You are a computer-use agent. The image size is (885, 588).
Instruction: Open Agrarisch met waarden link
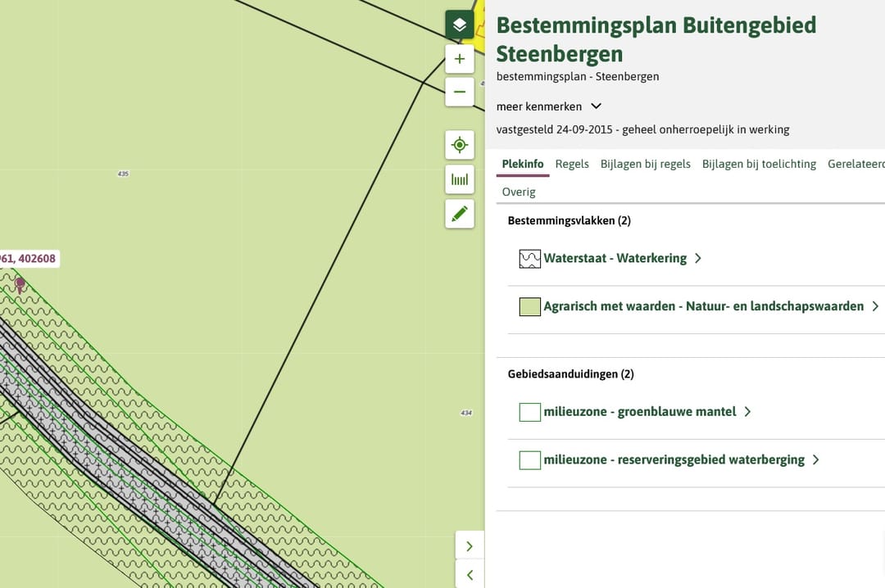tap(703, 306)
